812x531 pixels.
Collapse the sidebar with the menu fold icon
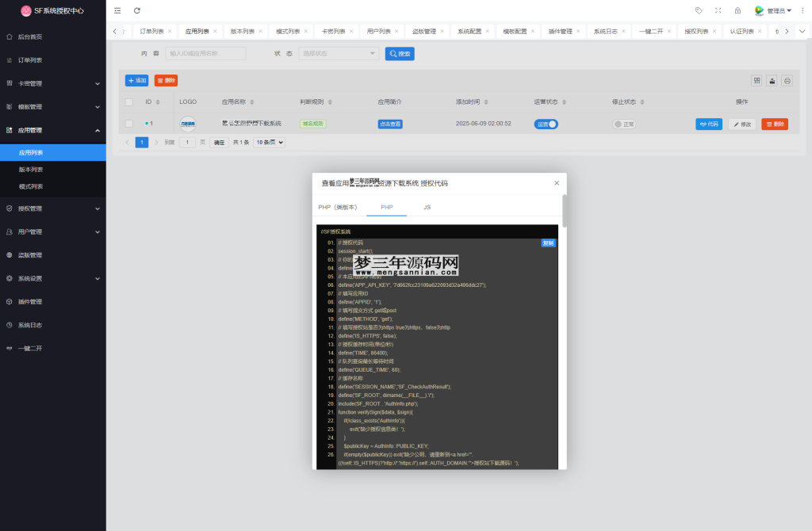[118, 10]
